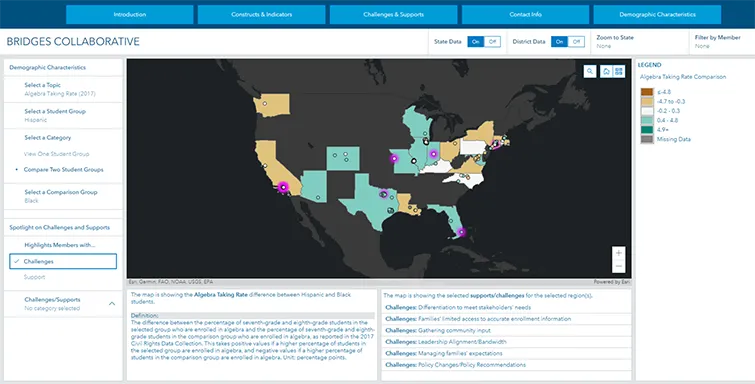Screen dimensions: 755x384
Task: Open the Introduction tab
Action: 130,14
